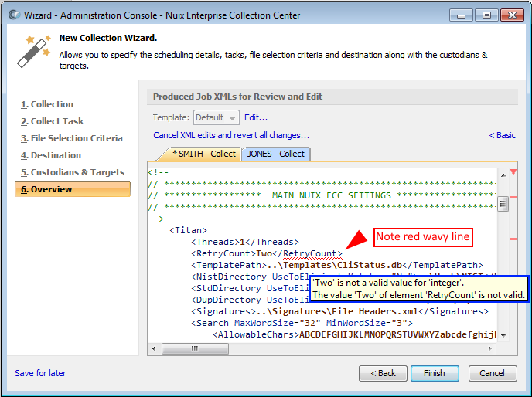Image resolution: width=532 pixels, height=397 pixels.
Task: Click the application icon in the title bar
Action: pos(14,15)
